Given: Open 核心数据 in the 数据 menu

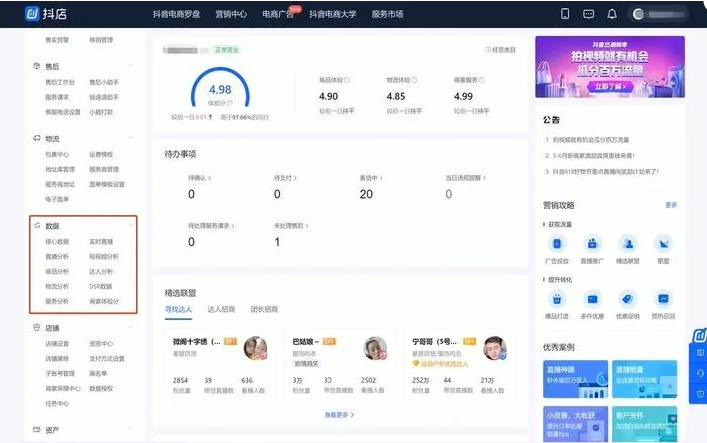Looking at the screenshot, I should pyautogui.click(x=57, y=242).
